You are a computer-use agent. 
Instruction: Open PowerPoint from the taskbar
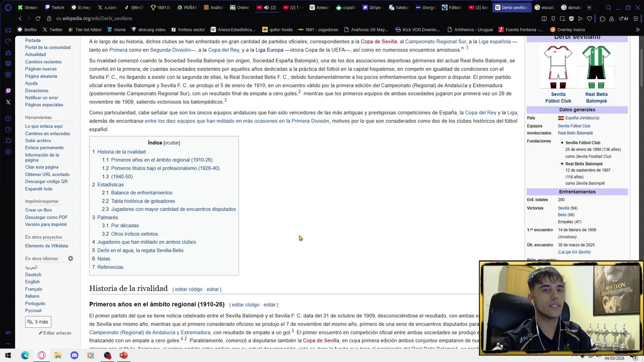point(124,355)
